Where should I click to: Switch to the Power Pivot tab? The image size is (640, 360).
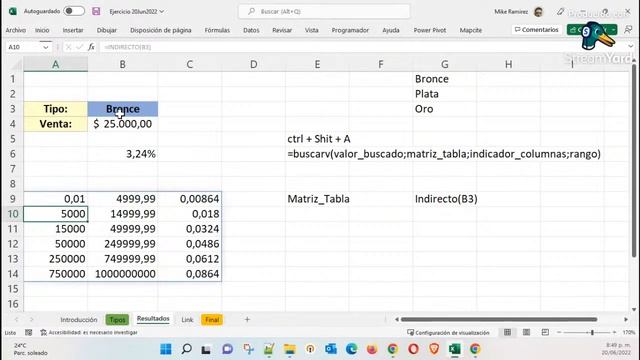pos(430,30)
